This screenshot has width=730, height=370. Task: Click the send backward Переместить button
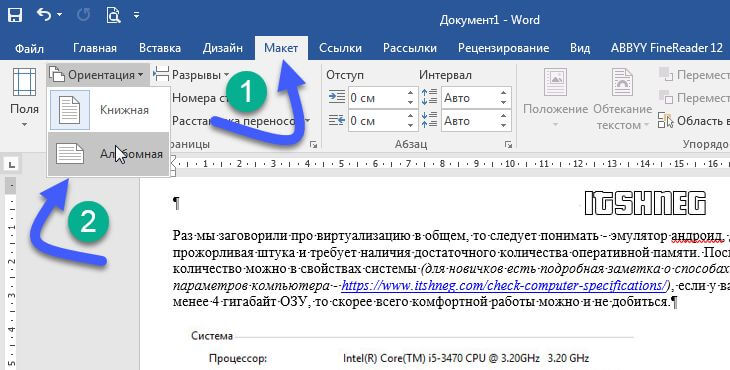[x=694, y=98]
